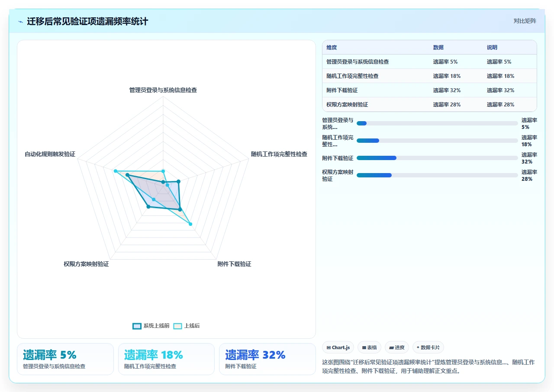The image size is (554, 392).
Task: Click radar axis label 管理员登录与系统信息检查
Action: (x=163, y=90)
